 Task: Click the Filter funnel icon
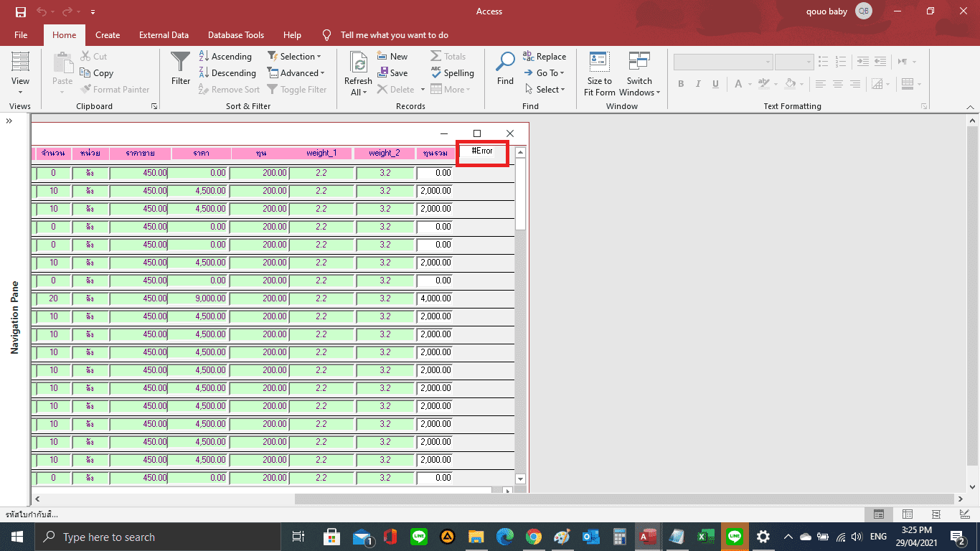[x=181, y=62]
